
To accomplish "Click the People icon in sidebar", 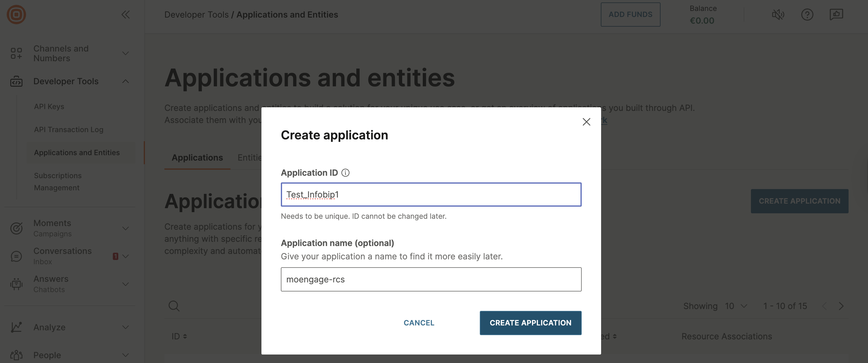I will tap(16, 355).
